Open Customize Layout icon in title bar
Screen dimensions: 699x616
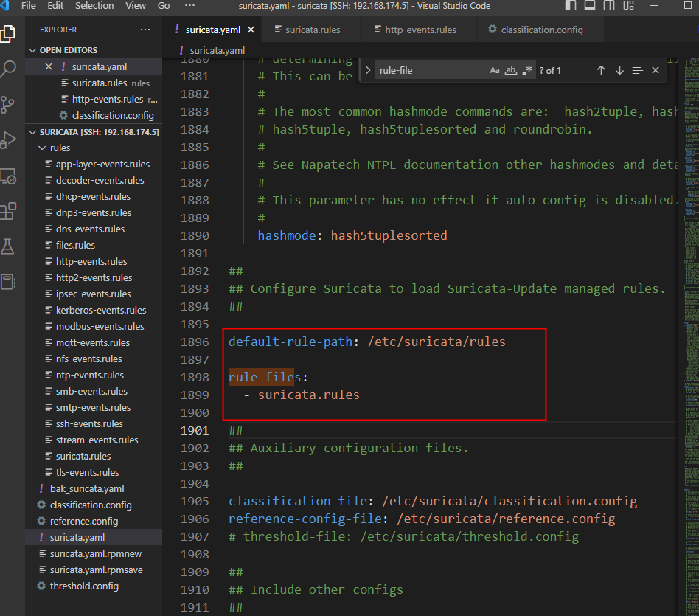[x=628, y=6]
